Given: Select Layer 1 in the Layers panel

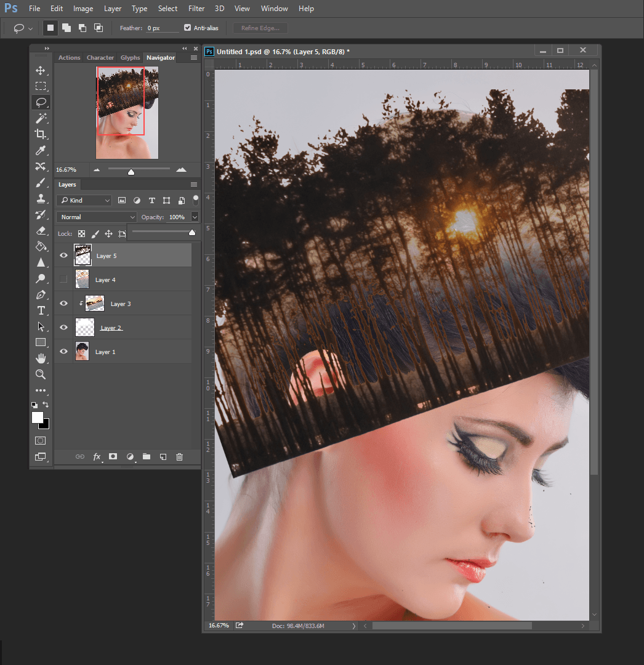Looking at the screenshot, I should pyautogui.click(x=123, y=352).
